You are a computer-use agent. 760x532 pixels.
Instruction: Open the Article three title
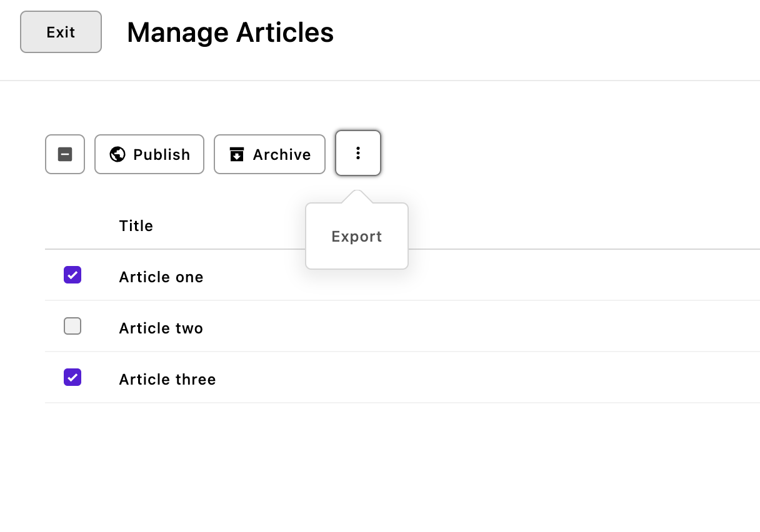(167, 380)
